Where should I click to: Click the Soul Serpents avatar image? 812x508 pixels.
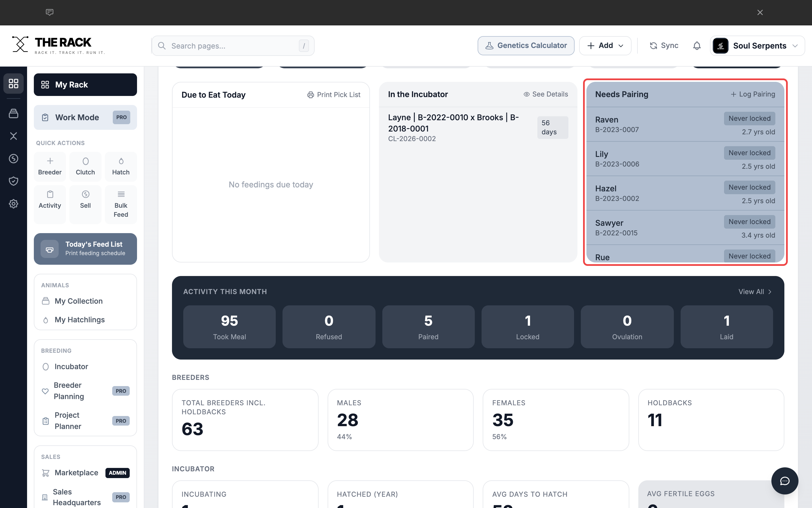tap(720, 46)
